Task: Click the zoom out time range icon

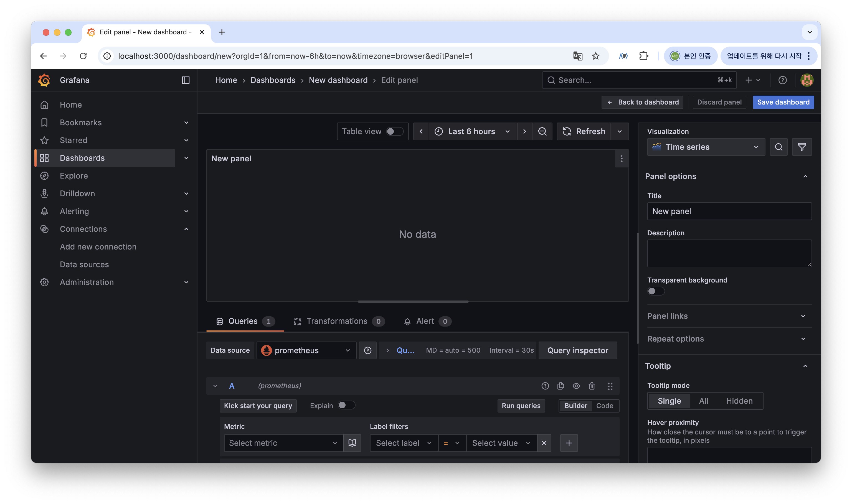Action: tap(542, 131)
